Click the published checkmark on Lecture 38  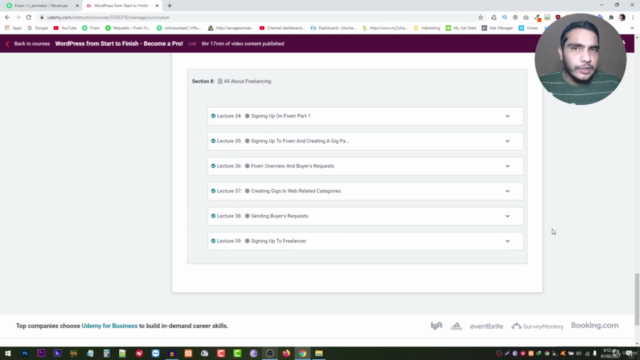pos(213,216)
